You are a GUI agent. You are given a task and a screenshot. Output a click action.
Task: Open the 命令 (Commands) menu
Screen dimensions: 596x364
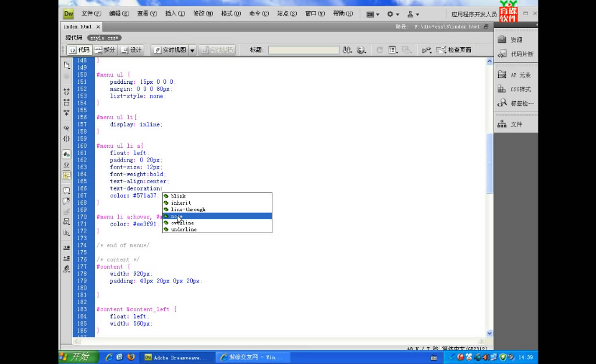(259, 13)
